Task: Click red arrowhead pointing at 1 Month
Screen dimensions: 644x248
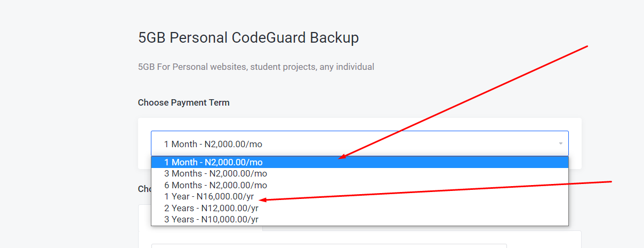Action: tap(342, 157)
